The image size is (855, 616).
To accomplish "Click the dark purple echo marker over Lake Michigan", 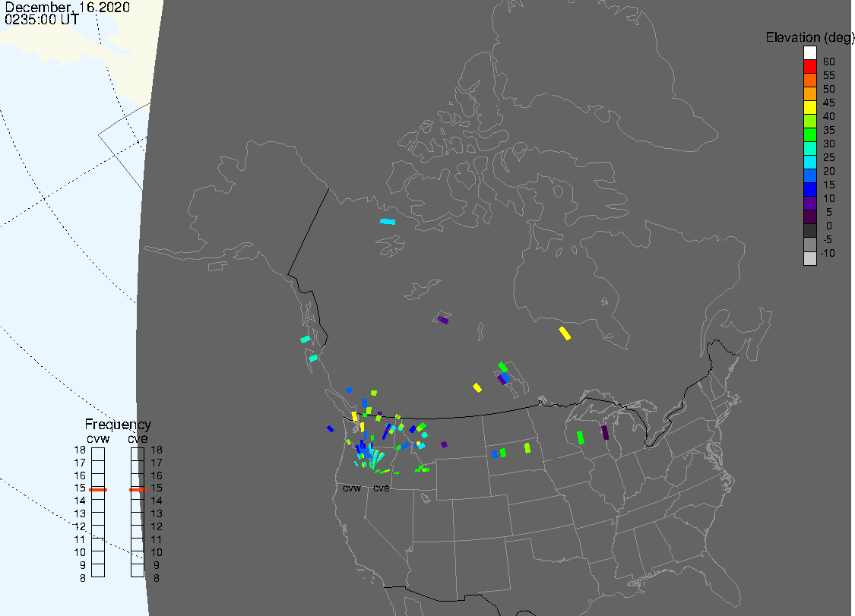I will [x=605, y=433].
